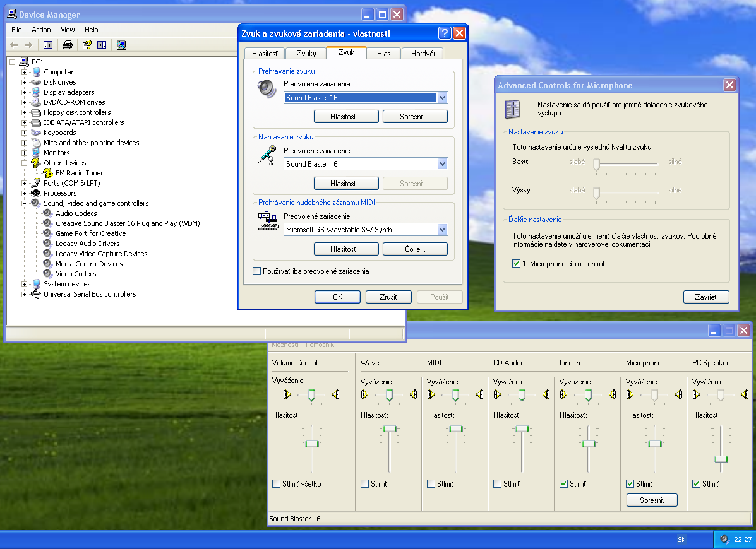
Task: Click the MIDI keyboard icon
Action: tap(268, 221)
